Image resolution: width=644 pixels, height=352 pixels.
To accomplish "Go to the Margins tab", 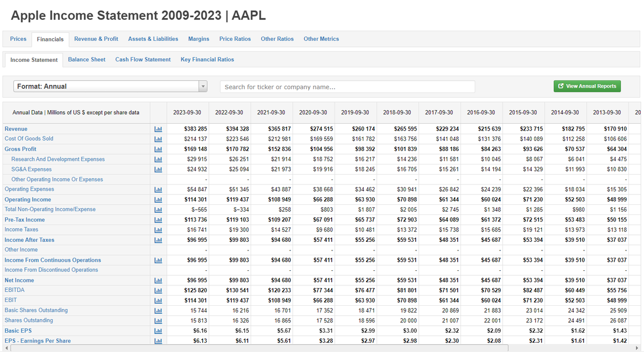I will point(199,39).
